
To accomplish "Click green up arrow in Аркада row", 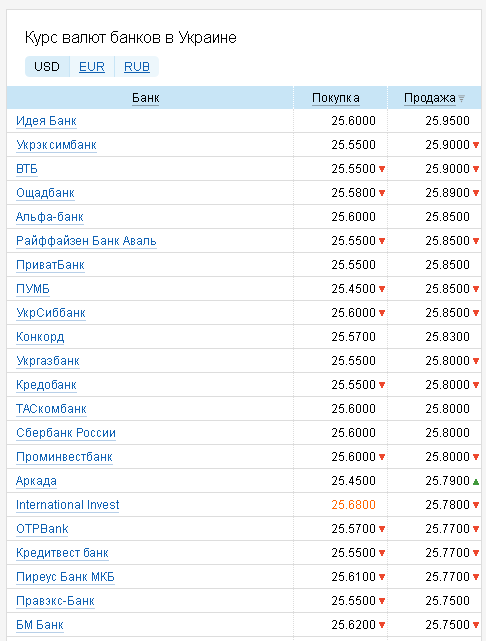I will 476,482.
